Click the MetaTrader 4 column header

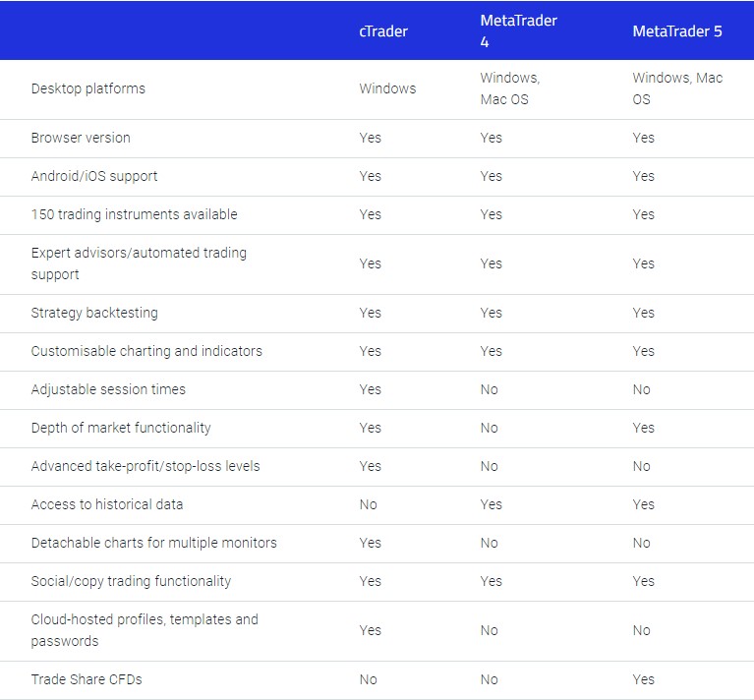pyautogui.click(x=518, y=31)
